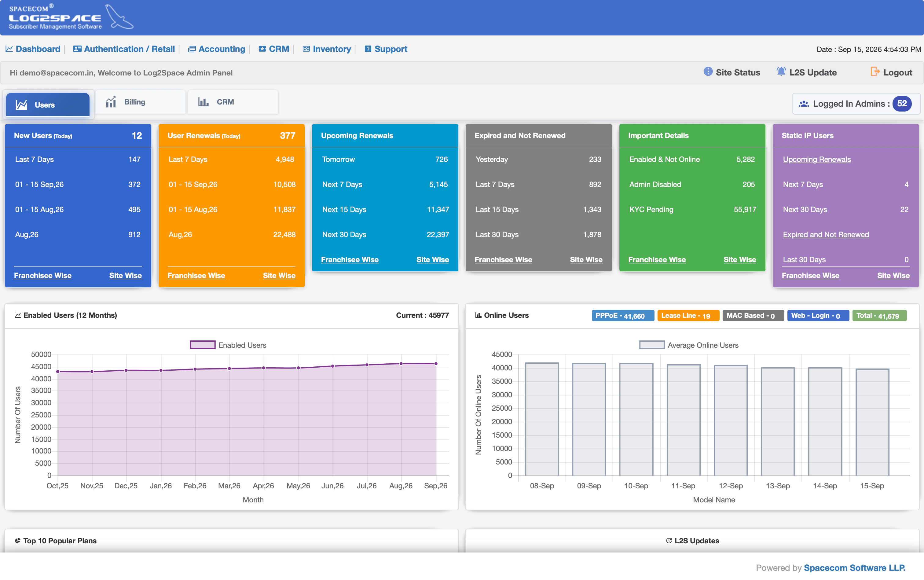Screen dimensions: 924x580
Task: Click the Lease Line - 19 badge
Action: tap(688, 316)
